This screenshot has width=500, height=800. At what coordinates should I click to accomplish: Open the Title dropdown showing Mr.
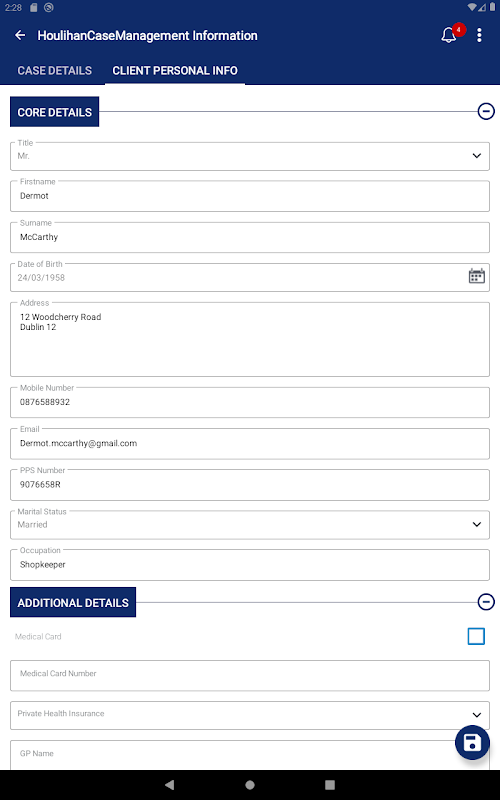click(x=250, y=156)
